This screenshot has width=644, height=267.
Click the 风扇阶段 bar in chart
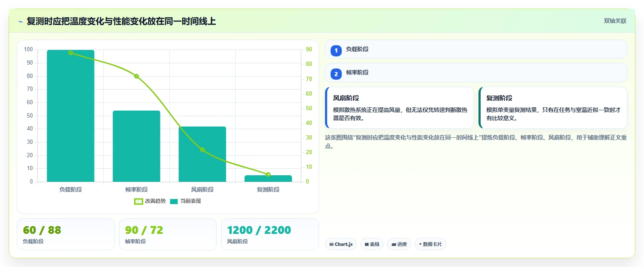click(202, 154)
